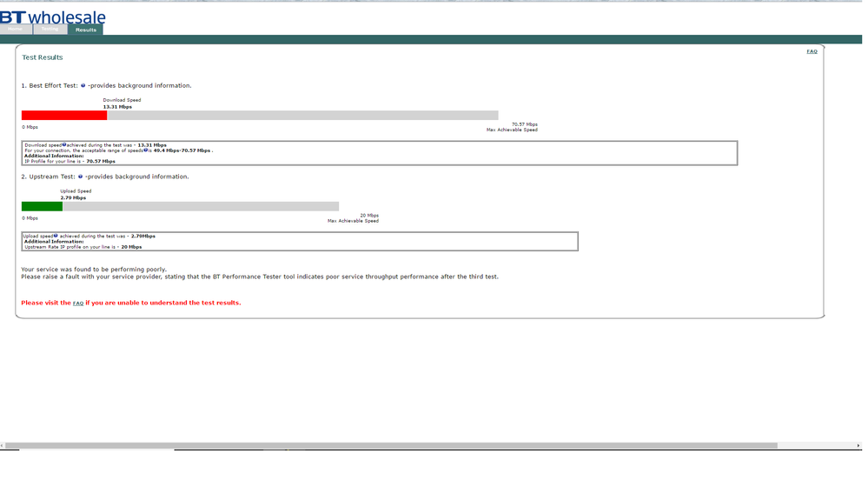
Task: Click '49.4 Mbps-70.57 Mbps' acceptable range value
Action: point(182,150)
